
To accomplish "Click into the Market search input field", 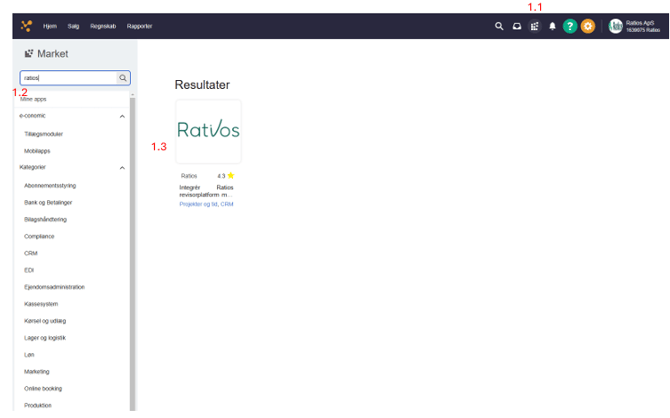I will (67, 77).
